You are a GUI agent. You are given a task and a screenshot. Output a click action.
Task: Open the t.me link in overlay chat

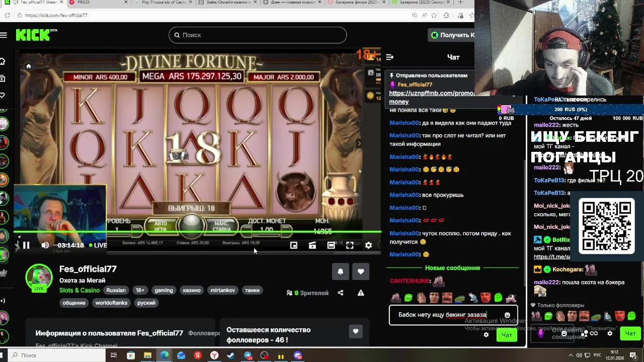coord(552,257)
